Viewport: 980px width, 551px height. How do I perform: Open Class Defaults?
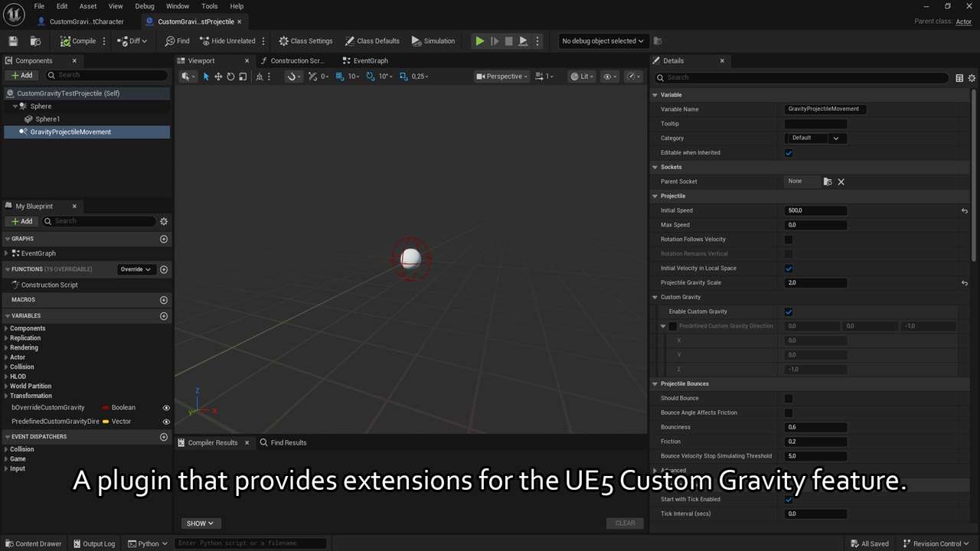click(x=372, y=41)
